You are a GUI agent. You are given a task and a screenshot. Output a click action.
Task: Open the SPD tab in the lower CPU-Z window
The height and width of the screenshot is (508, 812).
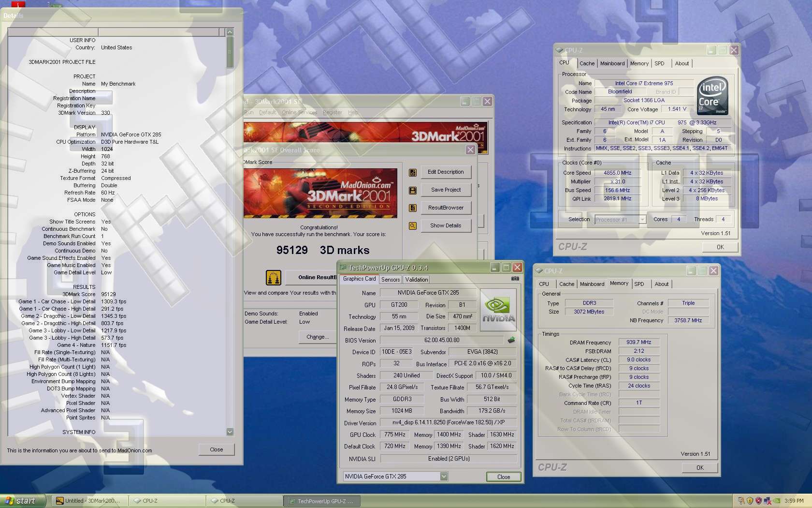click(x=639, y=284)
